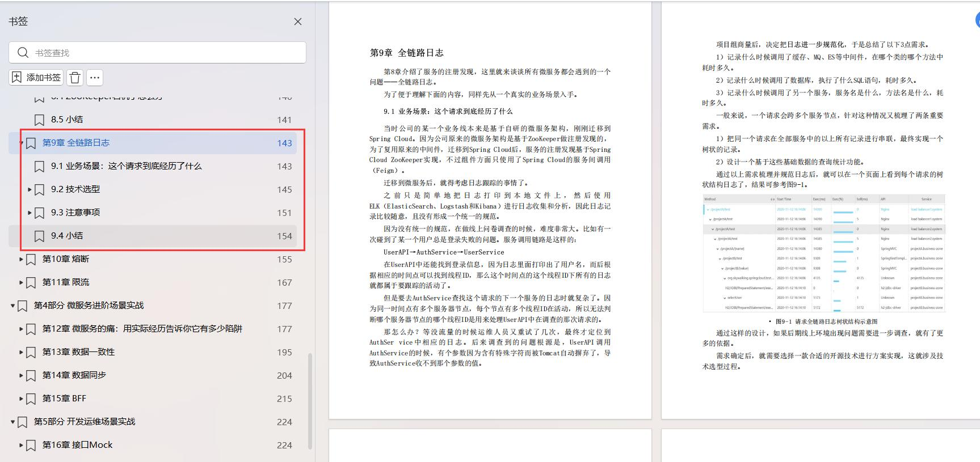980x462 pixels.
Task: Expand the 第13章 数据一致性 chapter
Action: 22,352
